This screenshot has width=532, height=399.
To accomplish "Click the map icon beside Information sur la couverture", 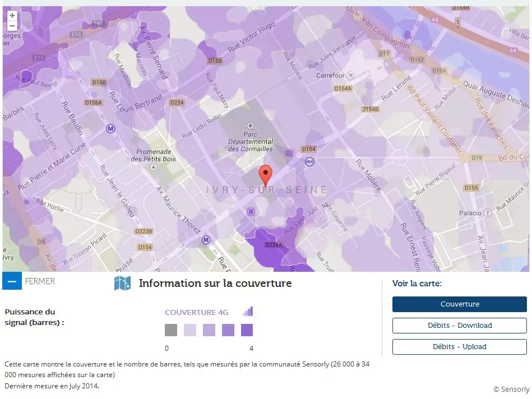I will tap(122, 284).
